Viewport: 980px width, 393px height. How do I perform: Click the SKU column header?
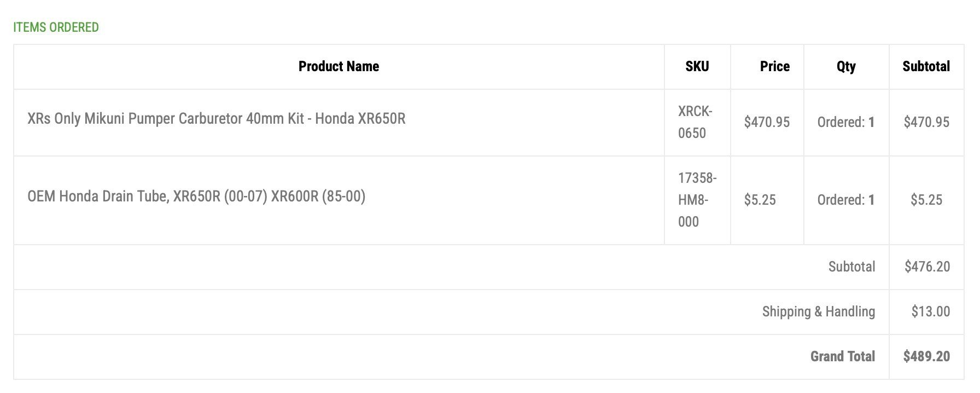[697, 66]
